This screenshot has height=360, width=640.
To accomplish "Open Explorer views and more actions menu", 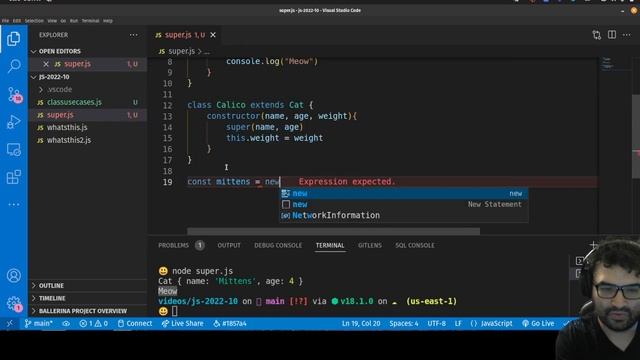I will tap(133, 35).
